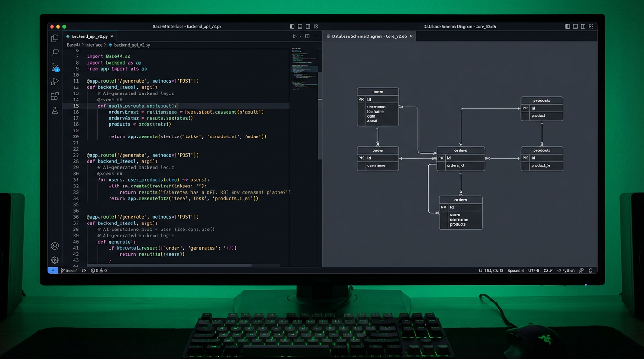Open the Manage settings gear icon

click(x=55, y=260)
